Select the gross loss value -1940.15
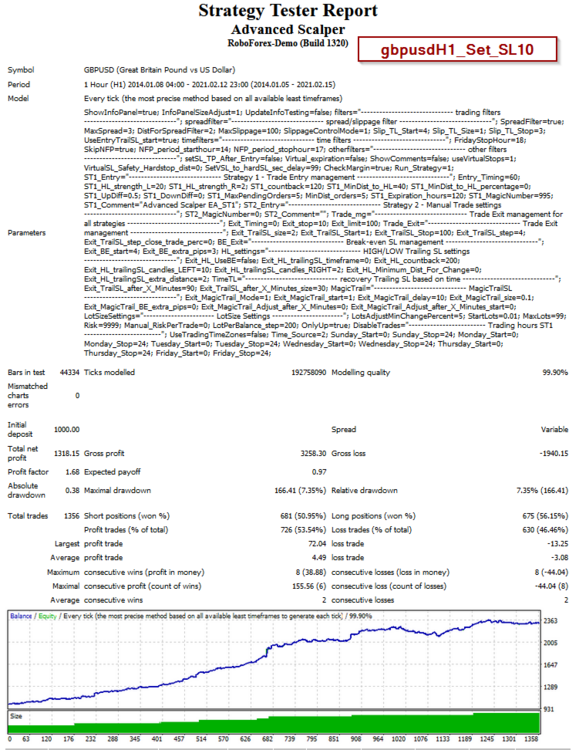 tap(554, 453)
